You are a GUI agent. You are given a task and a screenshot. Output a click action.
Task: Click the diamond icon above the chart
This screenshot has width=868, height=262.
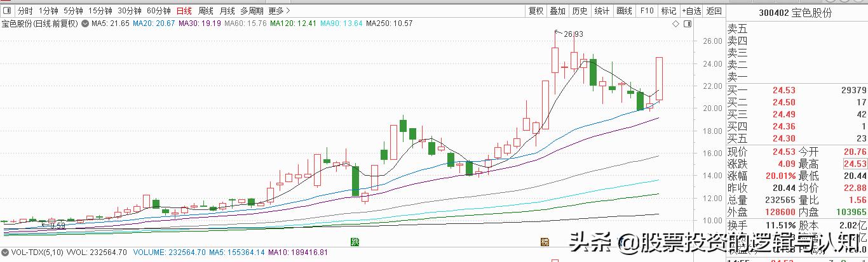pyautogui.click(x=675, y=23)
